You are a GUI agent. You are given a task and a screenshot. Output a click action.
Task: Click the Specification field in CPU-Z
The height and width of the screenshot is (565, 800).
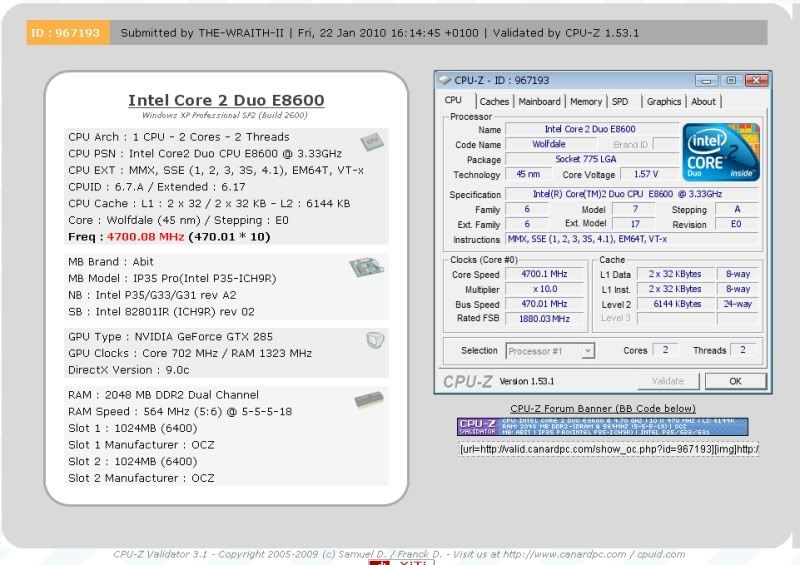[631, 194]
